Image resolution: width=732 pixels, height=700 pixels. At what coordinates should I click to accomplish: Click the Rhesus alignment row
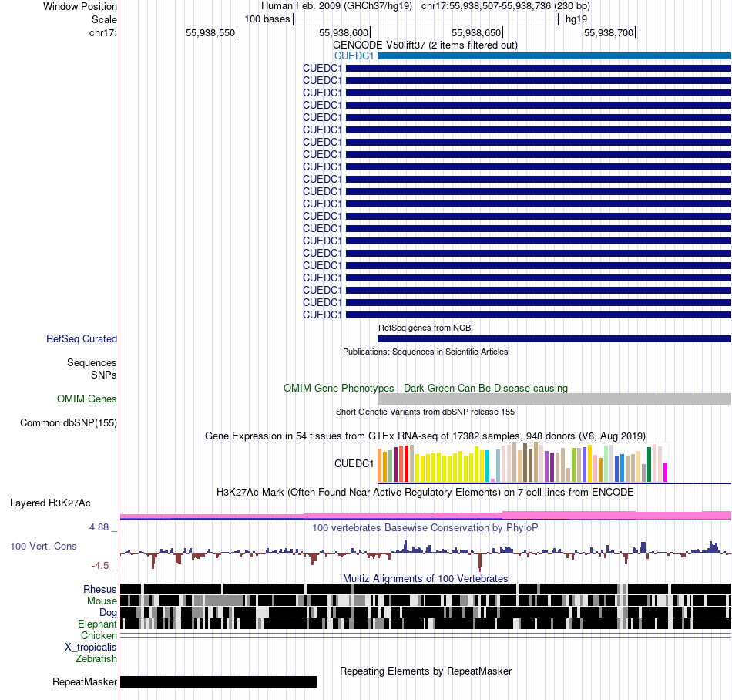tap(425, 589)
